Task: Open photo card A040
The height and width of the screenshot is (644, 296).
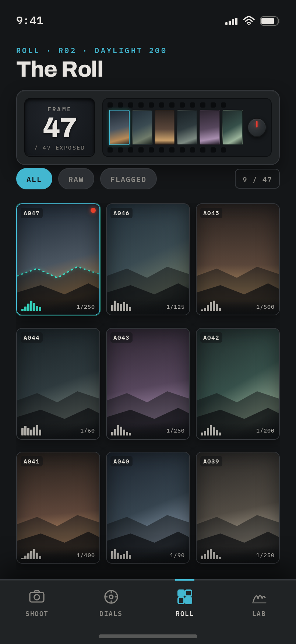Action: [148, 508]
